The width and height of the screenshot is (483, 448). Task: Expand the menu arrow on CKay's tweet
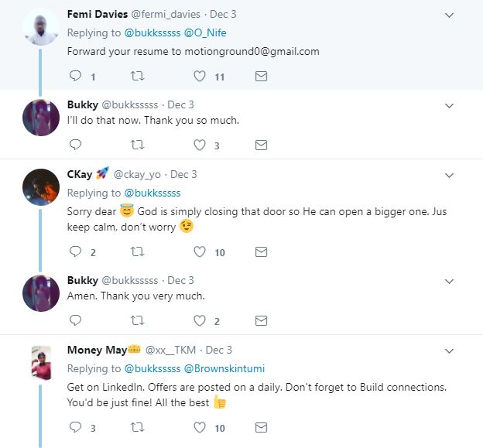coord(450,175)
